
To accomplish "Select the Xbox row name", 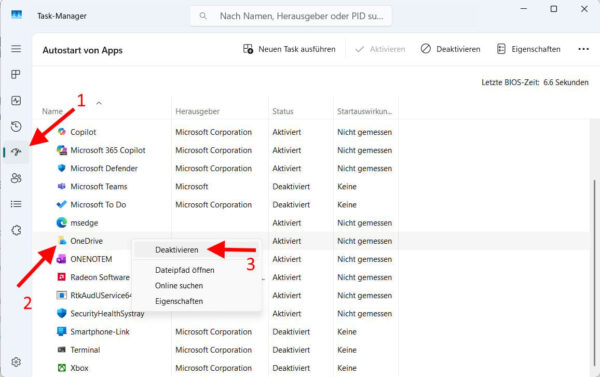I will tap(79, 368).
